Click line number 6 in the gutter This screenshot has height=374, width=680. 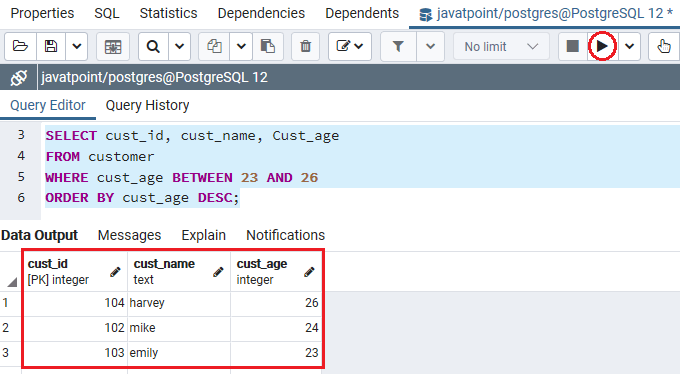[21, 198]
